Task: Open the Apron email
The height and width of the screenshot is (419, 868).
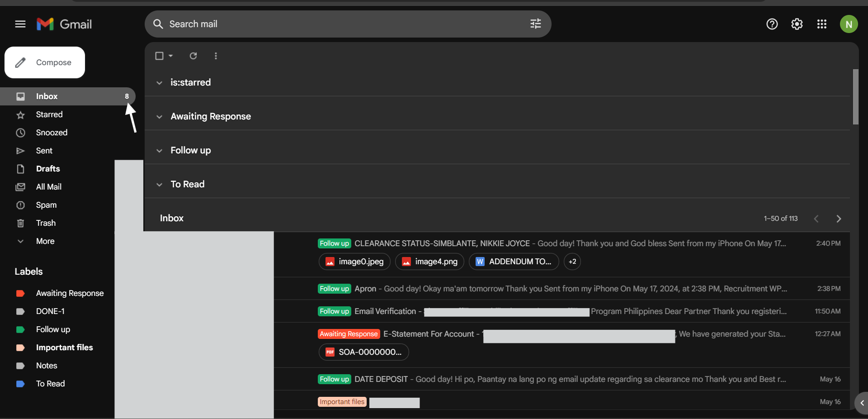Action: pyautogui.click(x=561, y=289)
